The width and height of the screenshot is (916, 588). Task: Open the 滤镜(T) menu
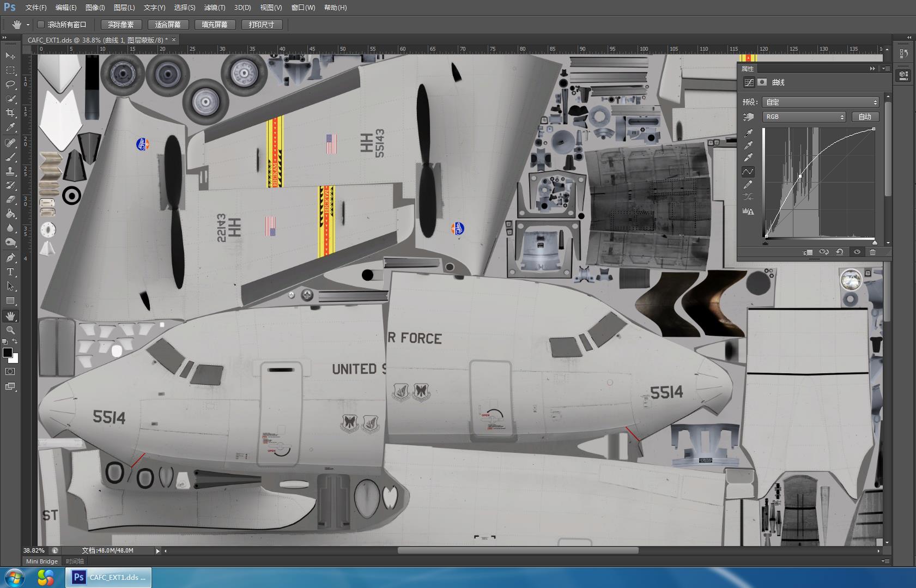click(x=215, y=8)
